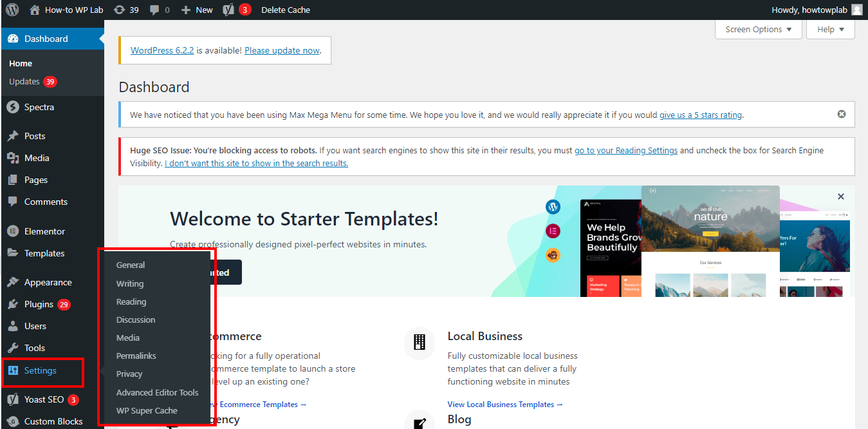Open Reading in the Settings submenu
868x429 pixels.
click(131, 301)
